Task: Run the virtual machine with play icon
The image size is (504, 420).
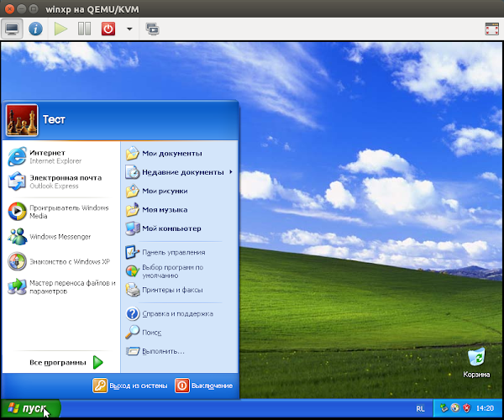Action: click(60, 29)
